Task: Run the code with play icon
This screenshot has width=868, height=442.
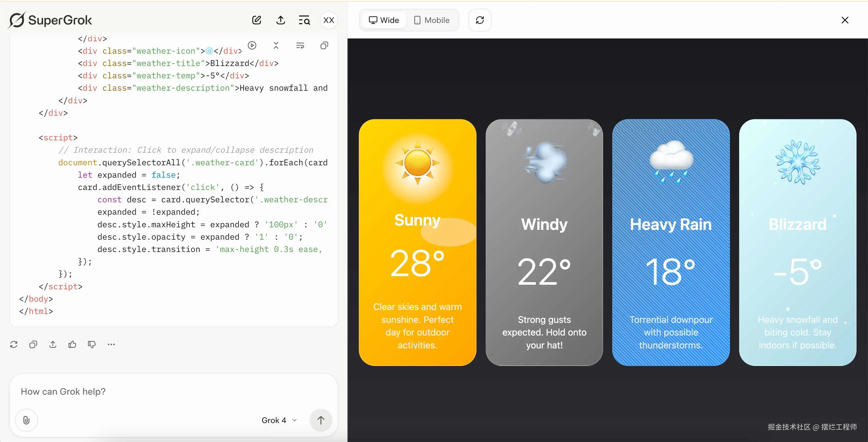Action: (252, 45)
